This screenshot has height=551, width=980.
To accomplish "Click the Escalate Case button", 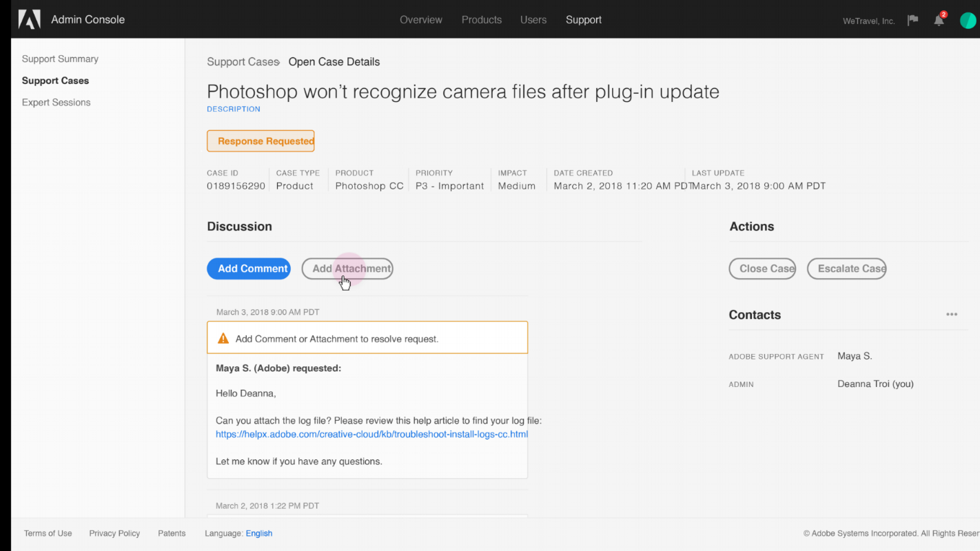I will tap(847, 269).
